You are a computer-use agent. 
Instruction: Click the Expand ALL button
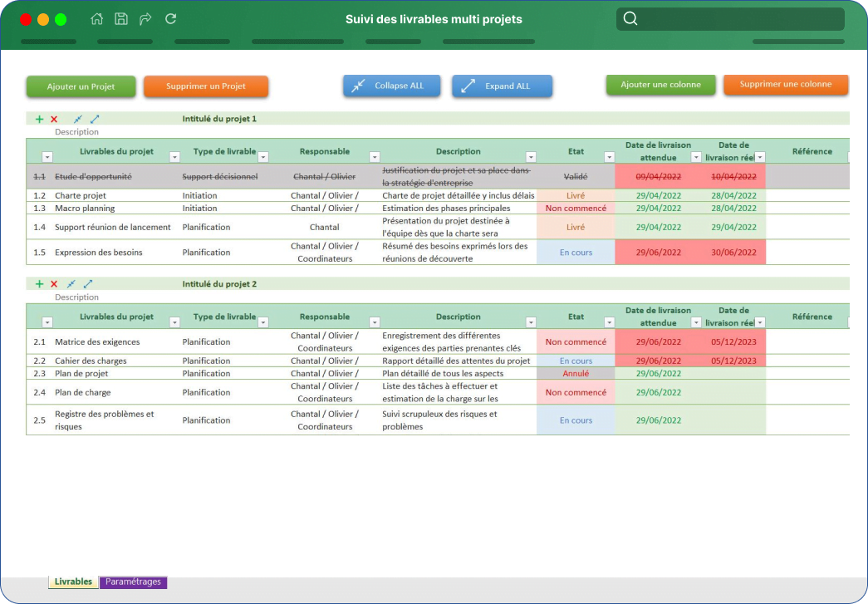pyautogui.click(x=502, y=86)
